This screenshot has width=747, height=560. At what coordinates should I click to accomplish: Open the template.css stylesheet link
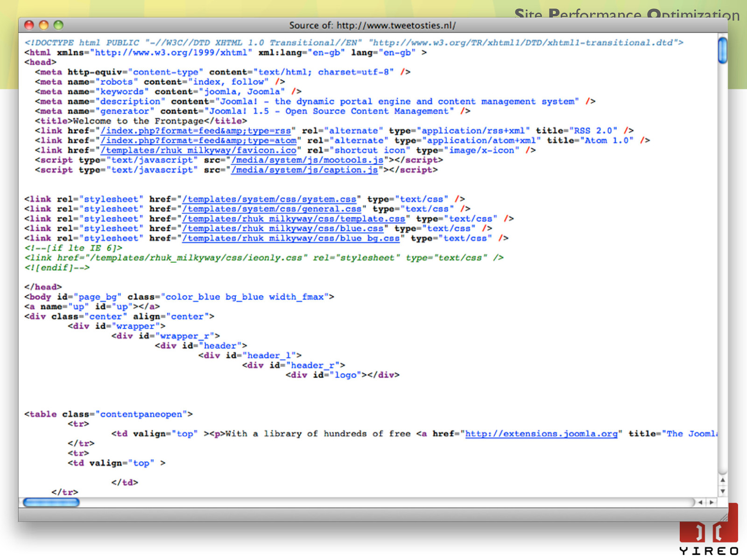pos(294,219)
